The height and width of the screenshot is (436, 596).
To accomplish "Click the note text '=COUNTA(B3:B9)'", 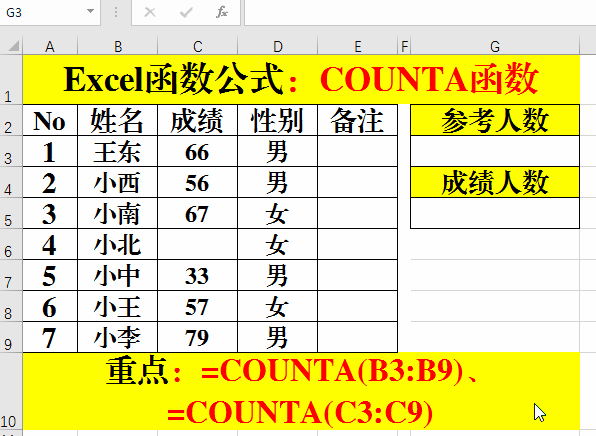I will click(332, 371).
